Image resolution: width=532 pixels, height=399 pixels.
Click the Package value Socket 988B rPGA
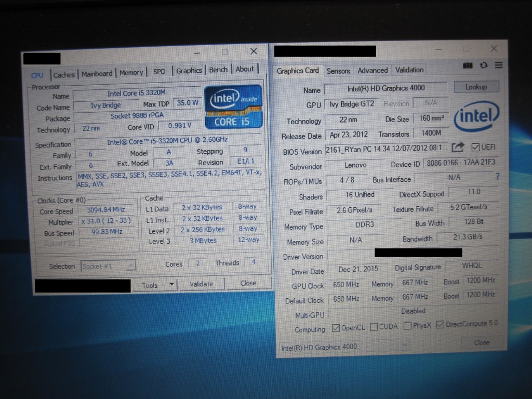137,116
